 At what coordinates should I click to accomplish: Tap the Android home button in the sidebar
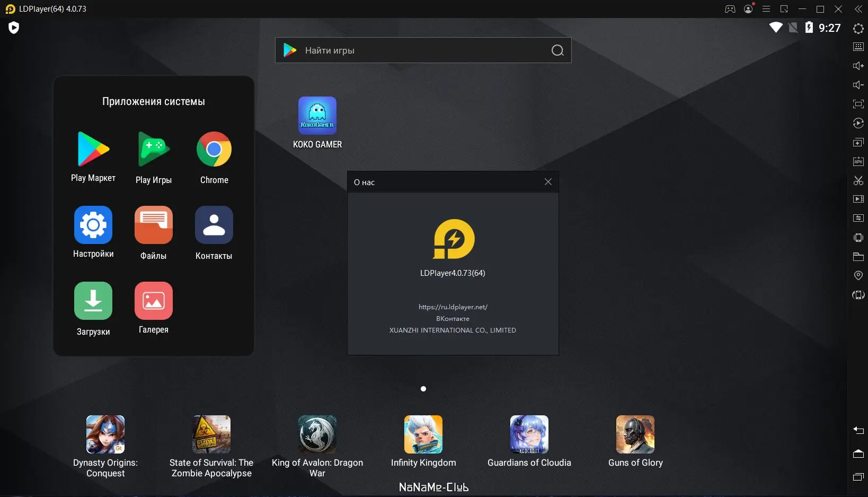tap(858, 454)
